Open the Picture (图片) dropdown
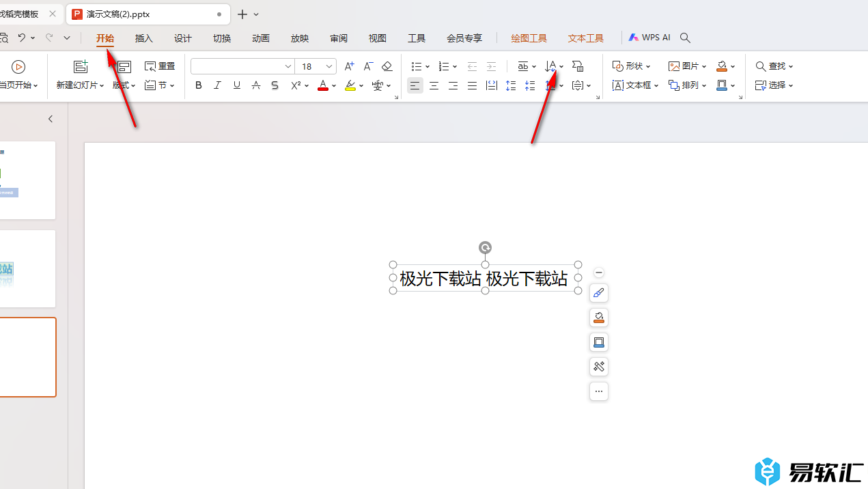 688,66
